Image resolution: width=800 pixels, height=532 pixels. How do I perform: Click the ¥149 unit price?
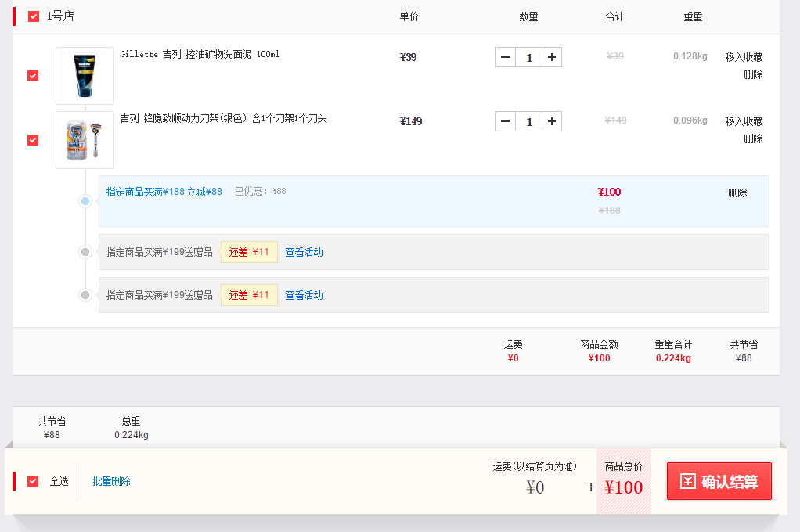point(411,121)
